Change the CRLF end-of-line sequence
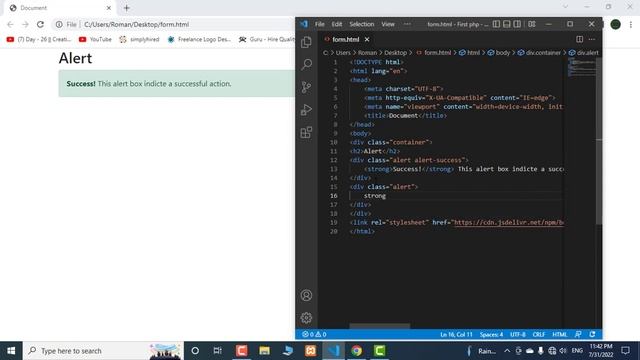640x360 pixels. (539, 334)
